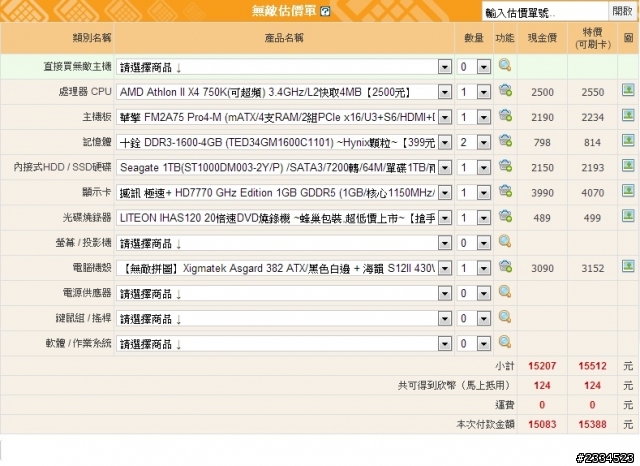Open 軟體 / 作業系統 product dropdown

pos(284,344)
